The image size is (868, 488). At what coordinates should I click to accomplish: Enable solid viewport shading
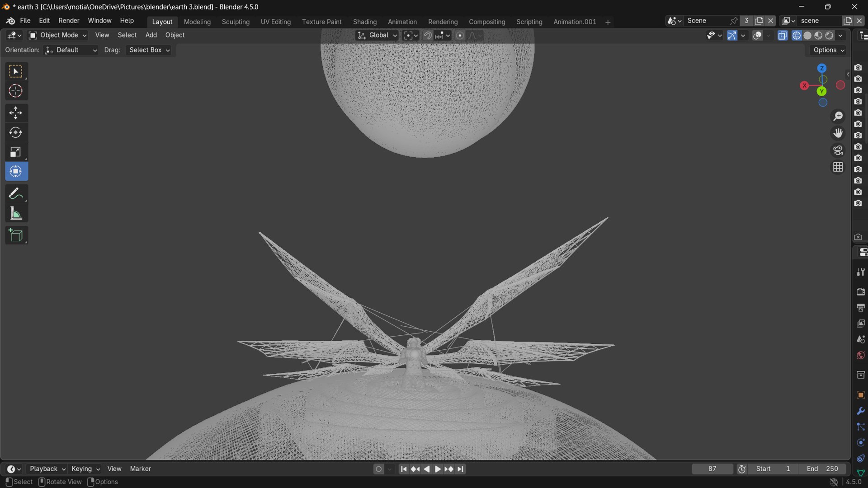(x=807, y=35)
